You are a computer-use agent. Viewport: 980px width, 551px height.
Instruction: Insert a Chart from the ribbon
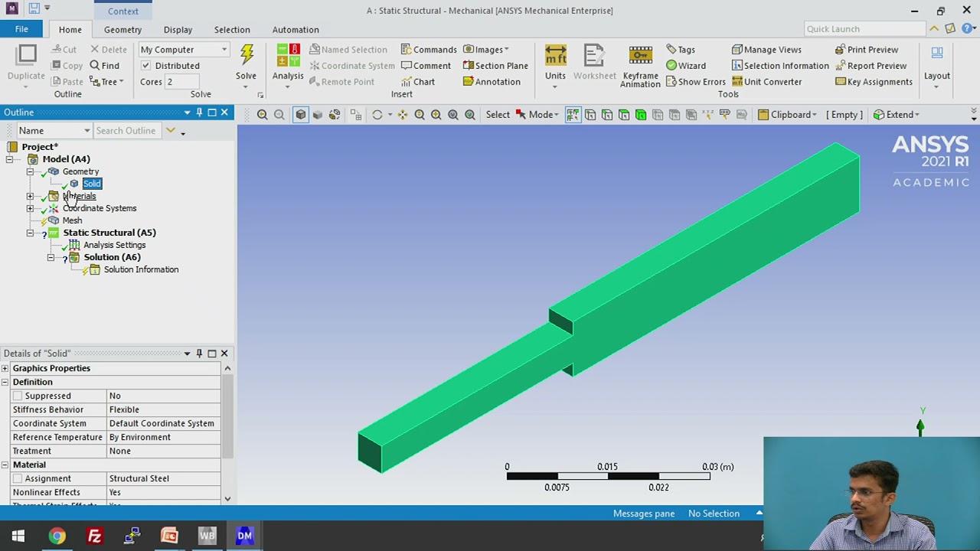coord(418,82)
